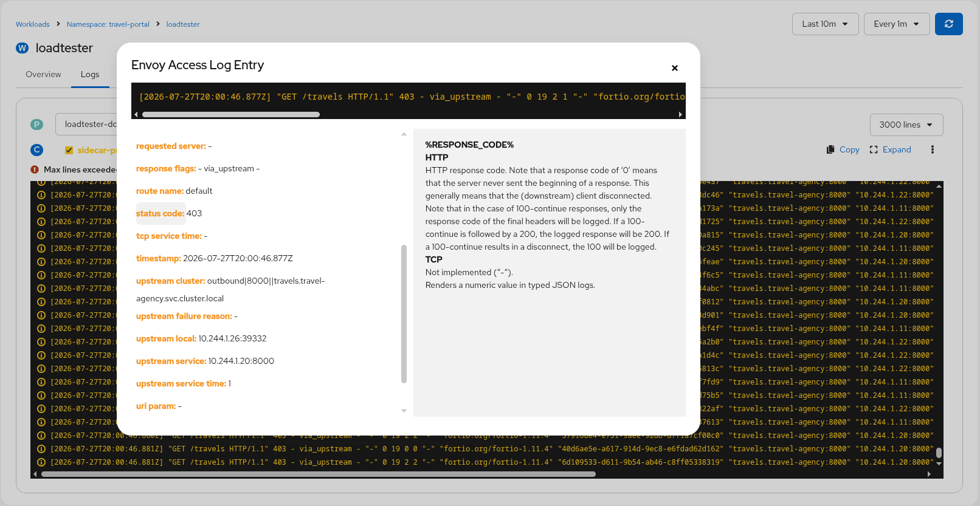This screenshot has width=980, height=506.
Task: Click the log pane horizontal scrollbar
Action: click(319, 474)
